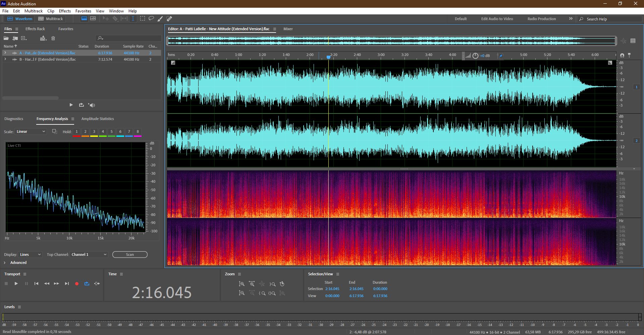644x335 pixels.
Task: Expand the B - Har...l F flac file row
Action: tap(5, 59)
